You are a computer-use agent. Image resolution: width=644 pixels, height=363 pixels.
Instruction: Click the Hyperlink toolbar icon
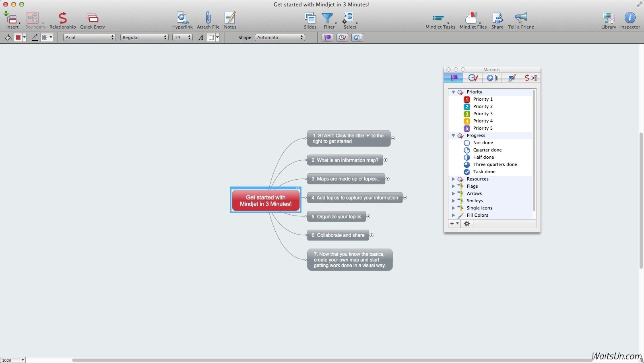[x=182, y=18]
